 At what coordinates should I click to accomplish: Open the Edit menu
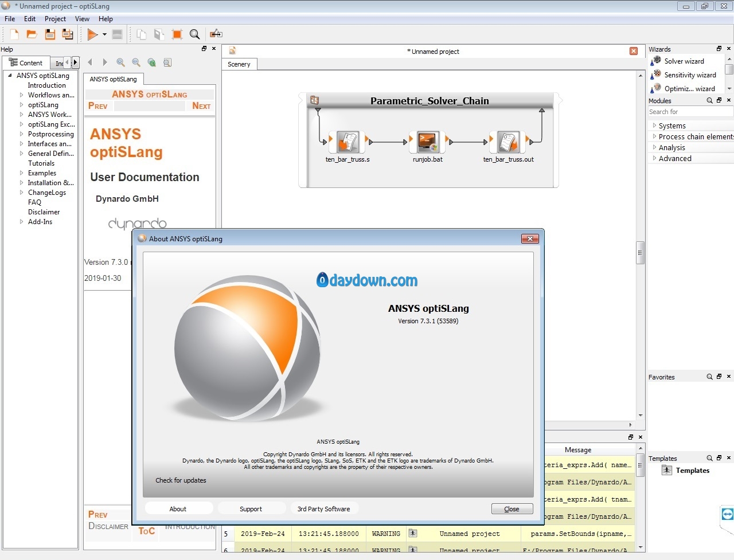tap(30, 19)
